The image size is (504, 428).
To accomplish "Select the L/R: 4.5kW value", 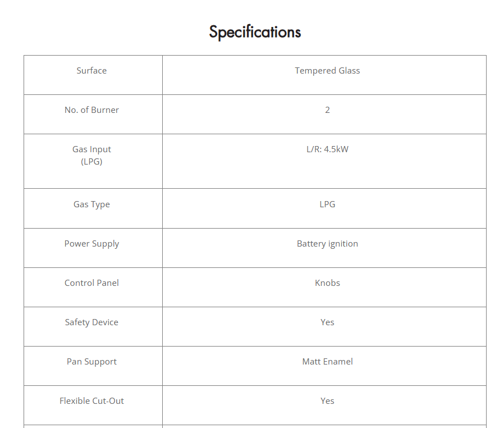I will (x=327, y=149).
